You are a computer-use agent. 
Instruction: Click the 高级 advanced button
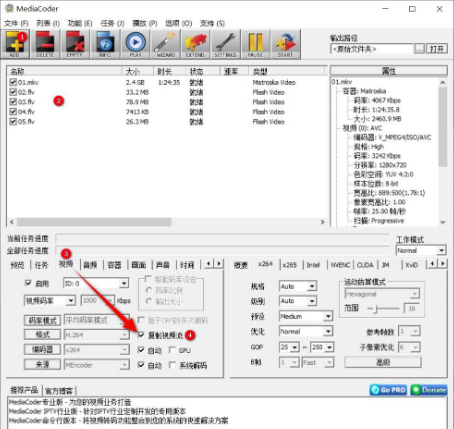click(x=383, y=362)
